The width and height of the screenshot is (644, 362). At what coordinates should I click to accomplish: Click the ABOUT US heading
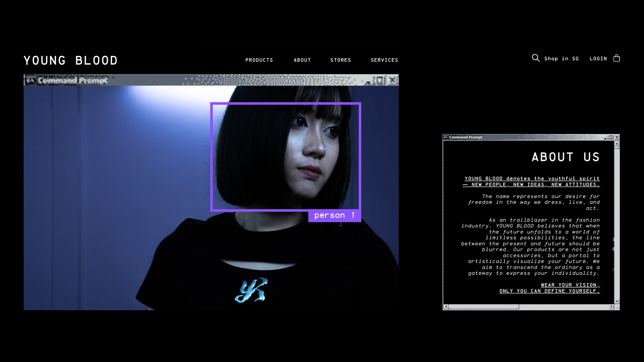pyautogui.click(x=566, y=157)
